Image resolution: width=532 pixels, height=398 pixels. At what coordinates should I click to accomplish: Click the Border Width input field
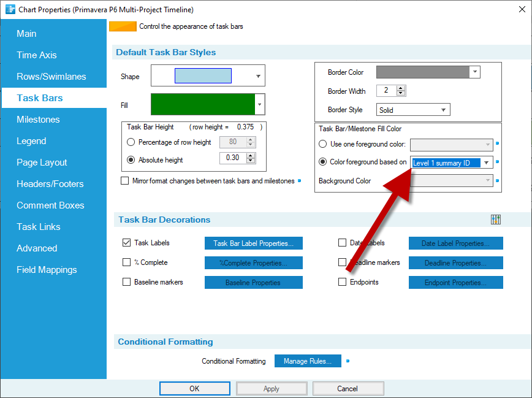coord(387,91)
